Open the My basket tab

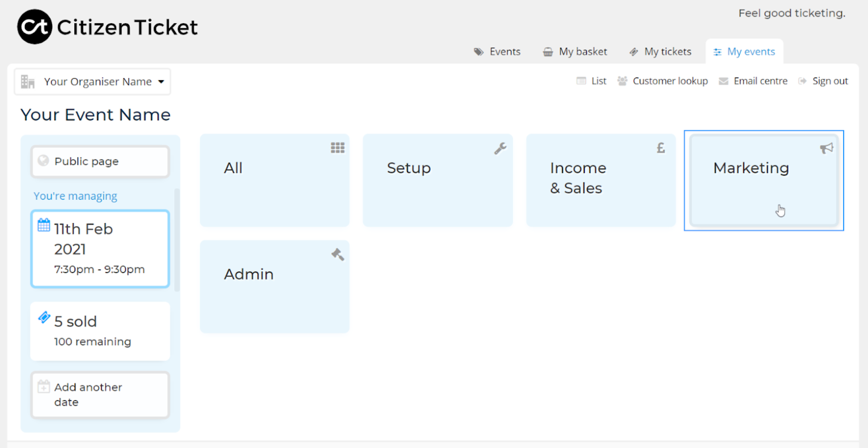point(575,52)
